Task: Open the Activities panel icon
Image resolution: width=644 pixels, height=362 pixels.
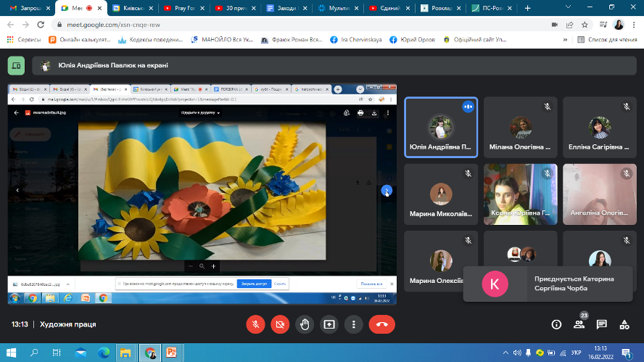Action: [624, 324]
